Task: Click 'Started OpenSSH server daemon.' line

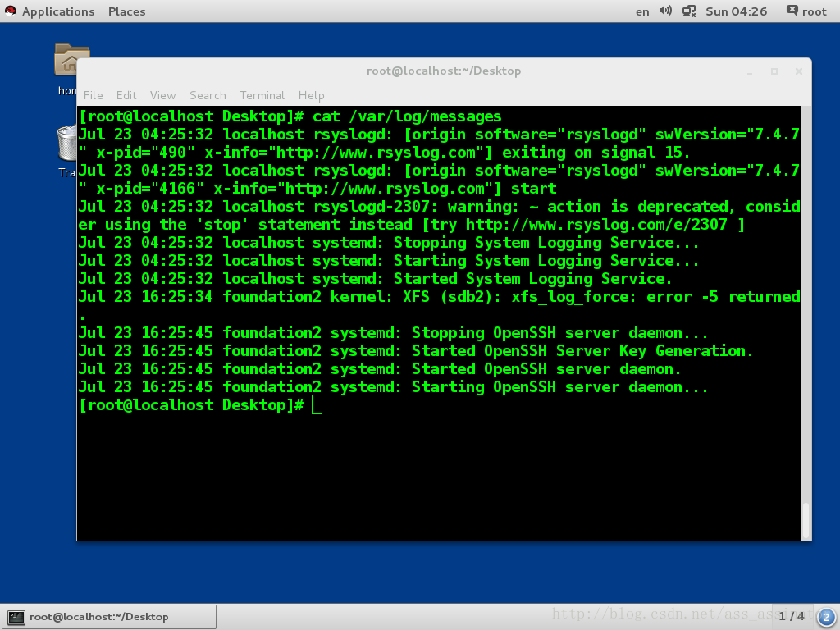Action: tap(380, 369)
